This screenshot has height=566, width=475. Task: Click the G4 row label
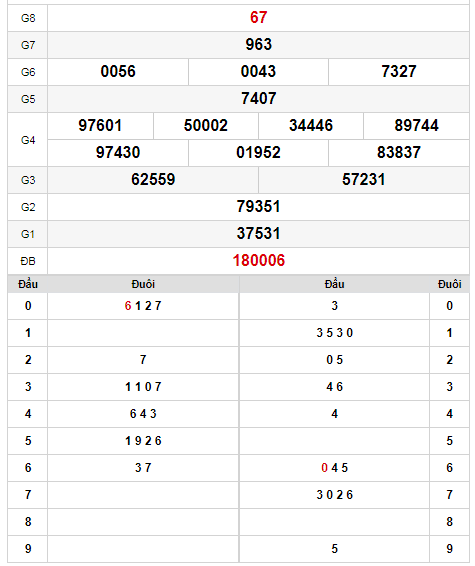point(28,140)
